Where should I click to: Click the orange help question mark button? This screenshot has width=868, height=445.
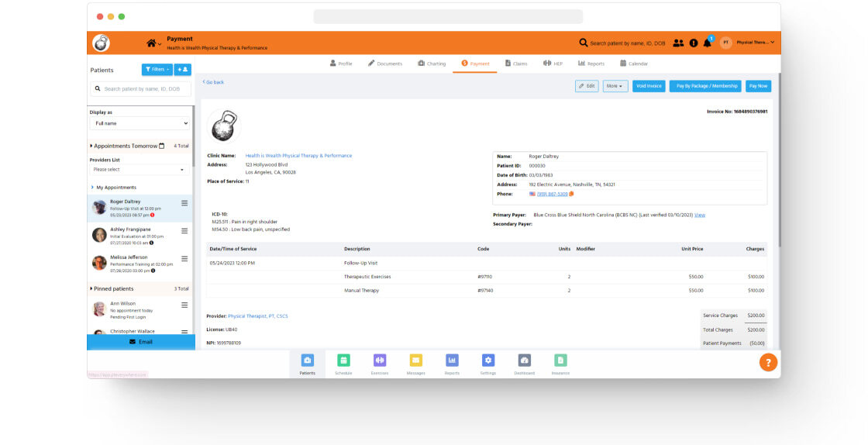click(x=767, y=362)
